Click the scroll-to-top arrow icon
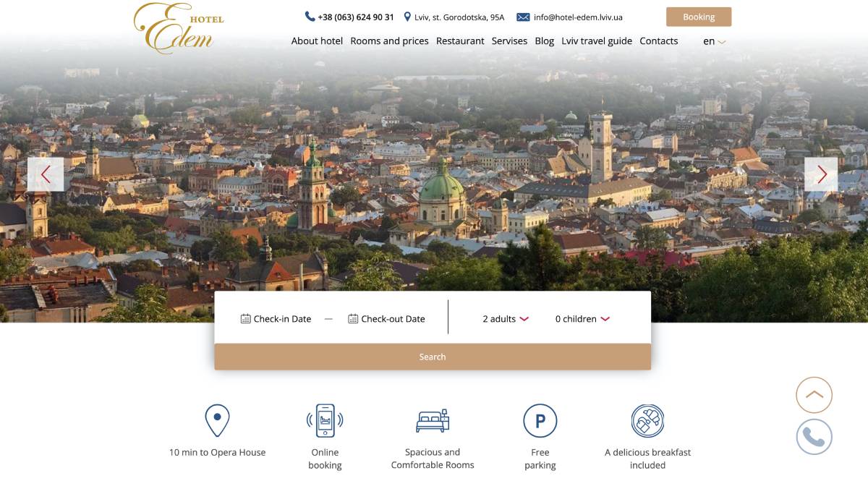This screenshot has height=481, width=868. [814, 395]
